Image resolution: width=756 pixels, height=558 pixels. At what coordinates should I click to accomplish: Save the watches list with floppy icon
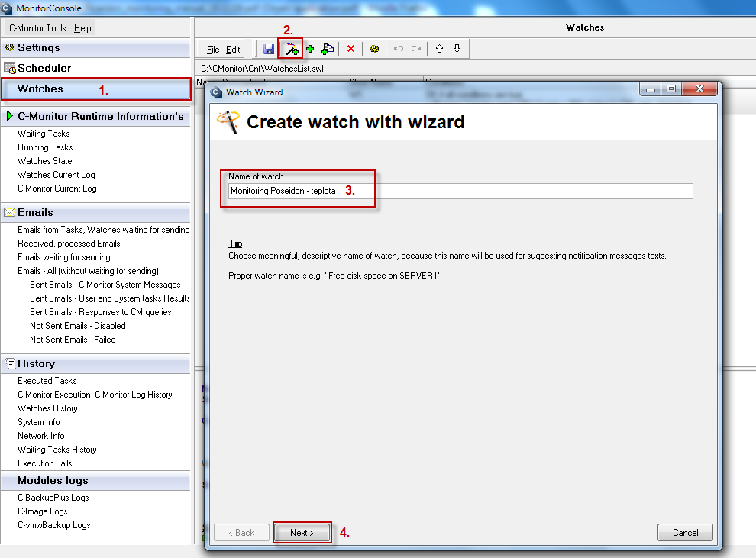click(269, 49)
